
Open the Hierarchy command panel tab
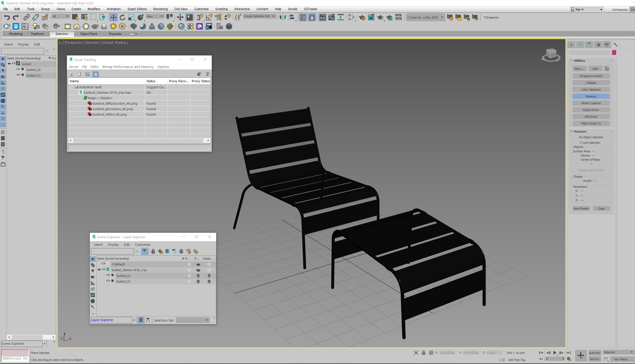589,45
